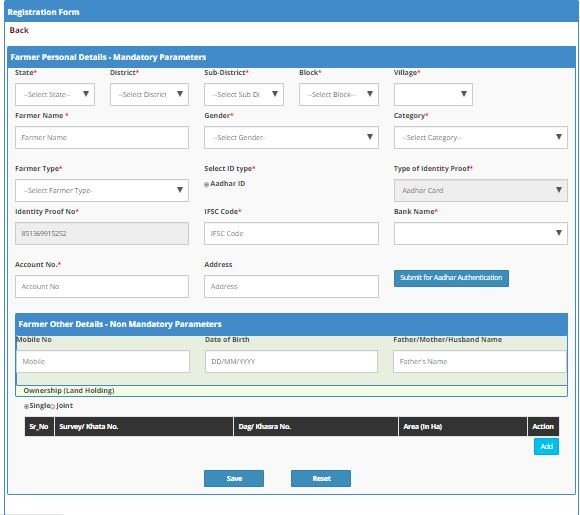Open the Type of Identity Proof dropdown
This screenshot has height=515, width=580.
(x=480, y=191)
